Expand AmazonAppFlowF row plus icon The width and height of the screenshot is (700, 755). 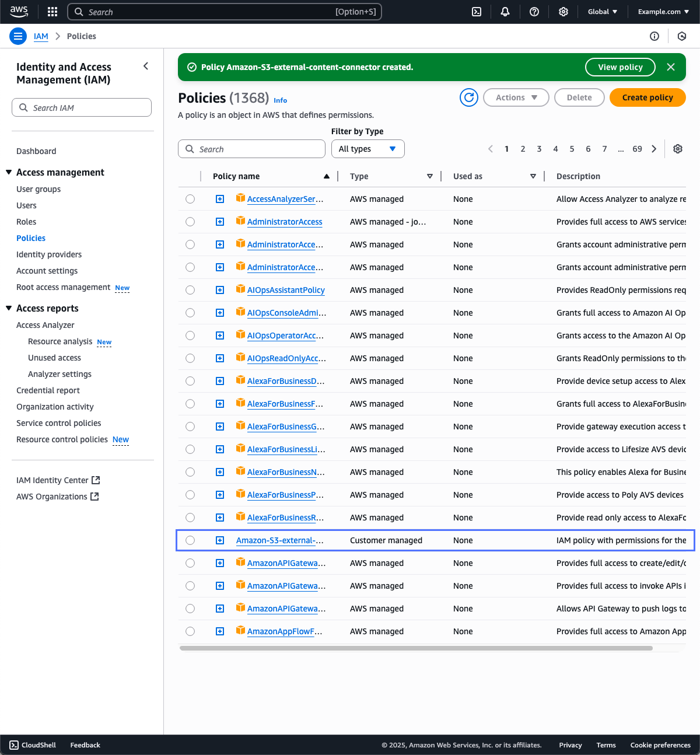220,631
